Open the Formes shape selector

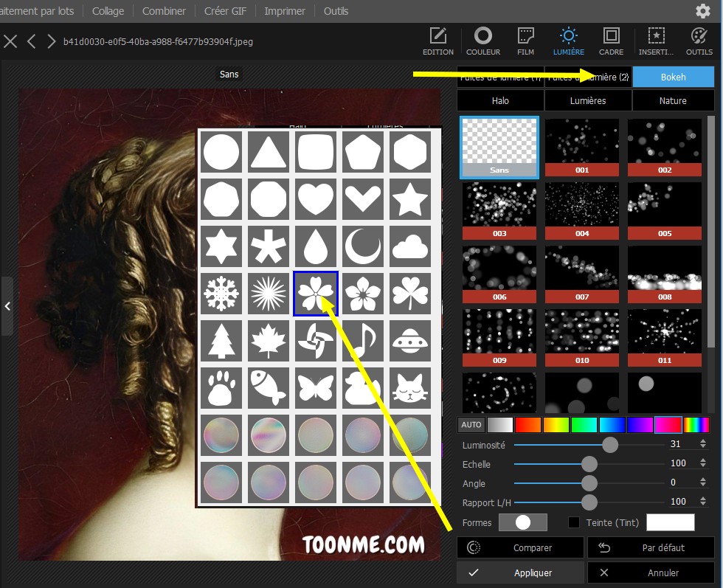pyautogui.click(x=523, y=522)
